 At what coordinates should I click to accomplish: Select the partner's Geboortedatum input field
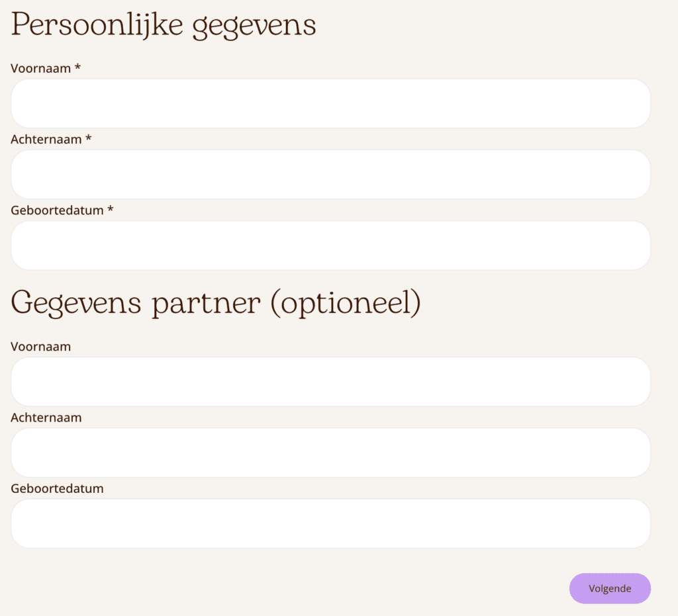pos(330,523)
